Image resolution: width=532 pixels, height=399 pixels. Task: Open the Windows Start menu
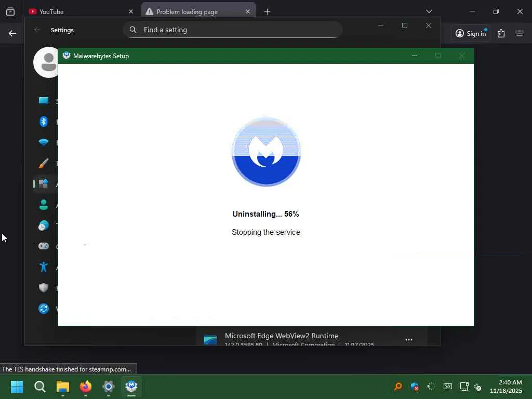tap(17, 387)
